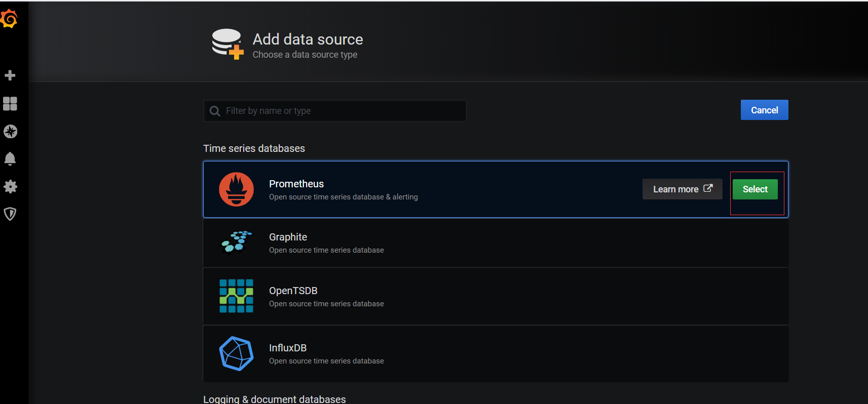The width and height of the screenshot is (868, 404).
Task: Open the Configuration gear icon
Action: [10, 187]
